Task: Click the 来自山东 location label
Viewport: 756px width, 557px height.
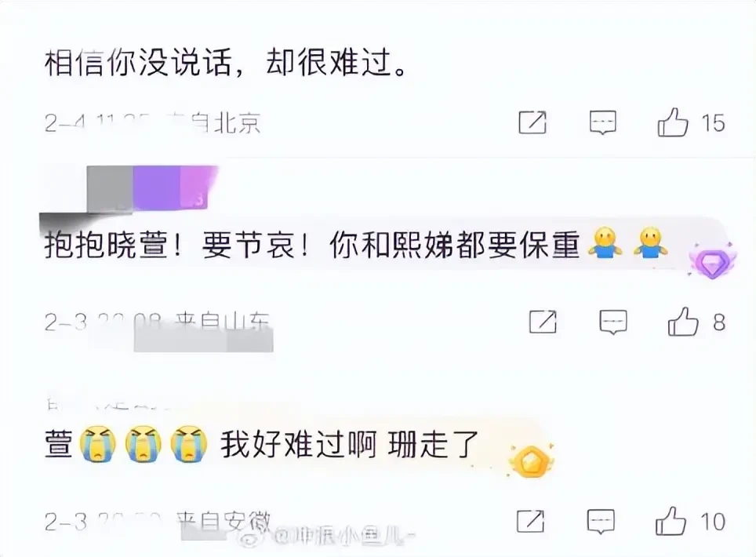Action: point(222,322)
